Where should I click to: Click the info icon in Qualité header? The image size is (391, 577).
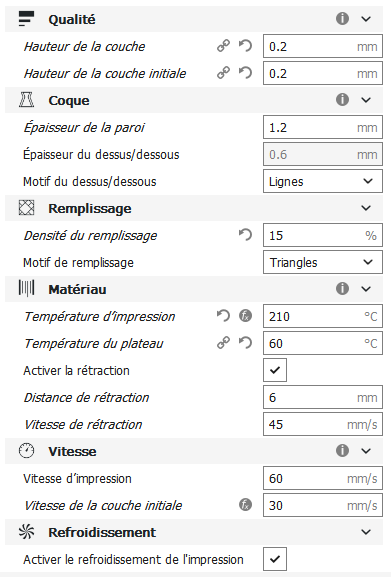point(342,18)
